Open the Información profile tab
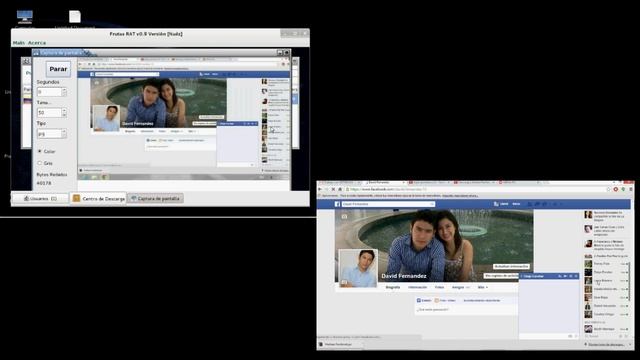 click(x=418, y=287)
